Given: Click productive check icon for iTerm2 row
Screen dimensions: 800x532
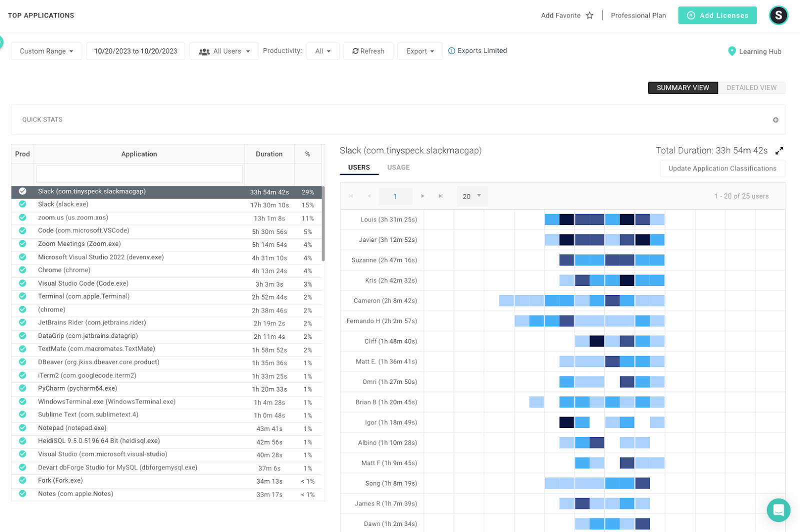Looking at the screenshot, I should pos(22,375).
